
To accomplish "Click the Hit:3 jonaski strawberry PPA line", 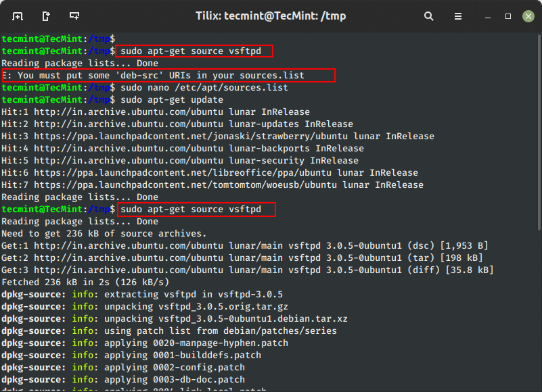I will tap(218, 136).
